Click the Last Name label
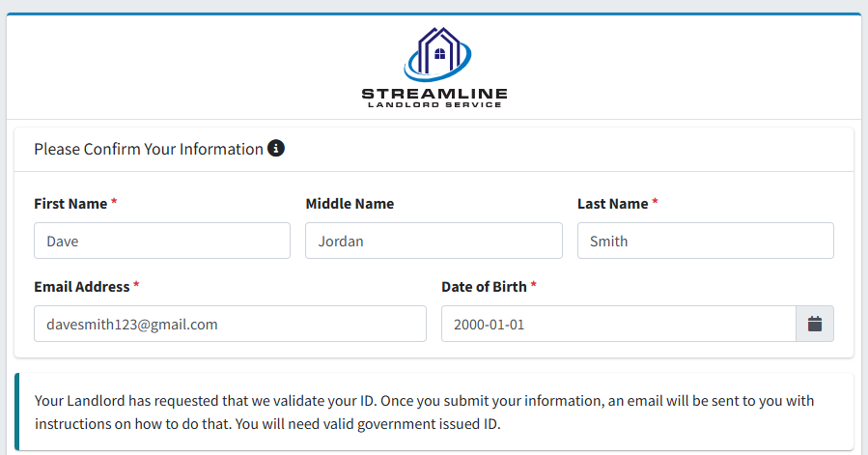 612,204
